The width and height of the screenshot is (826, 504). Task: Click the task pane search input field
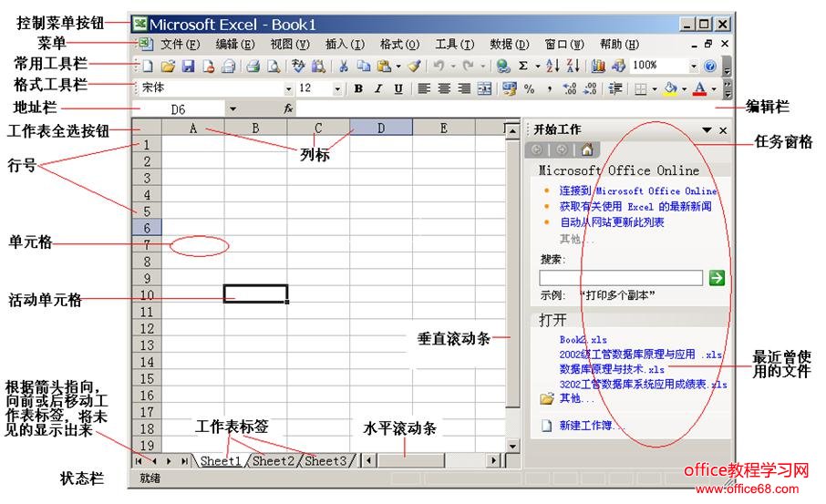[621, 278]
